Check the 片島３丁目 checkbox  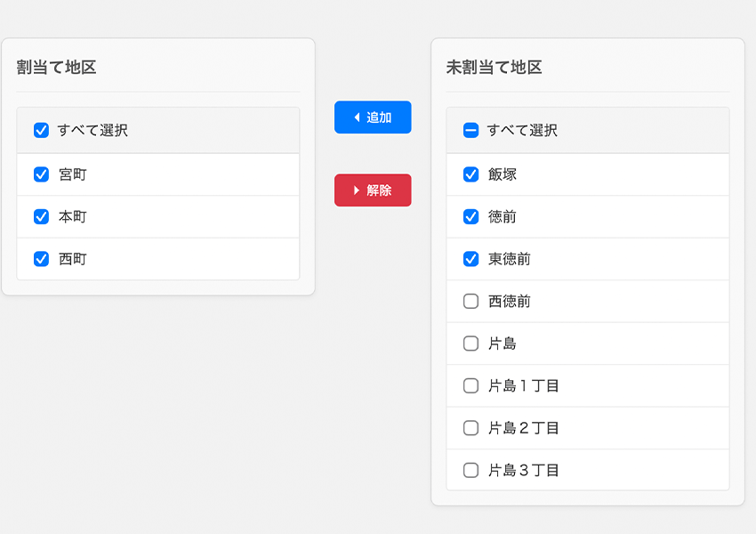point(471,470)
